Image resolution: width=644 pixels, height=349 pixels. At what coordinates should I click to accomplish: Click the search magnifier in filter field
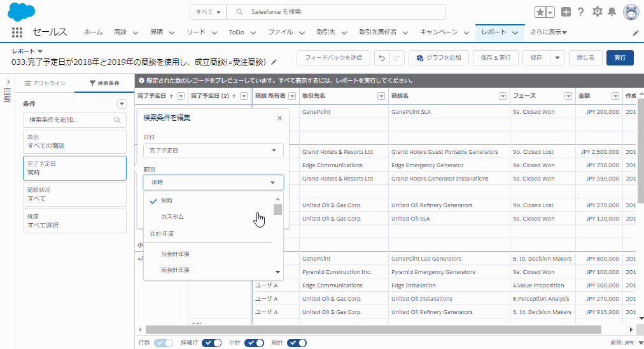click(x=117, y=120)
